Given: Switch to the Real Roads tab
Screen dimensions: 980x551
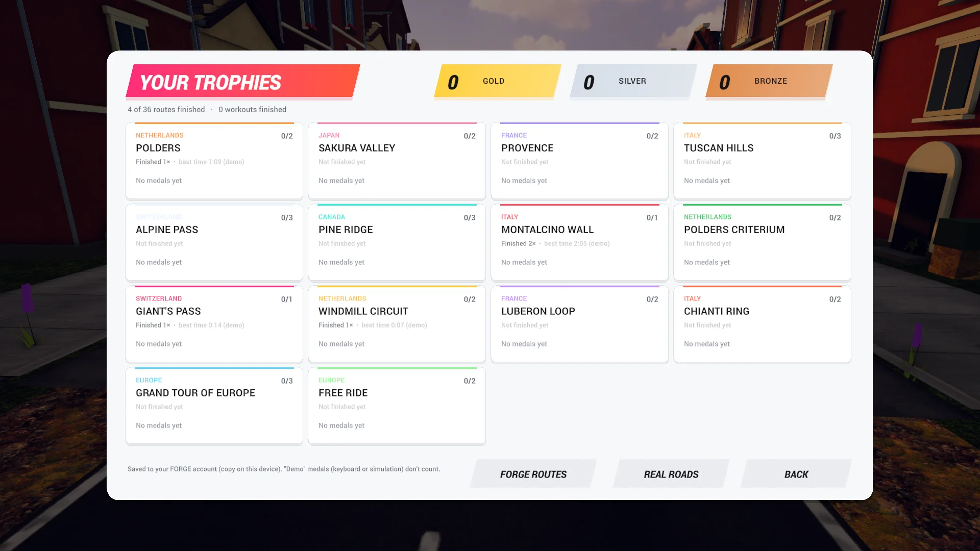Looking at the screenshot, I should [x=671, y=474].
